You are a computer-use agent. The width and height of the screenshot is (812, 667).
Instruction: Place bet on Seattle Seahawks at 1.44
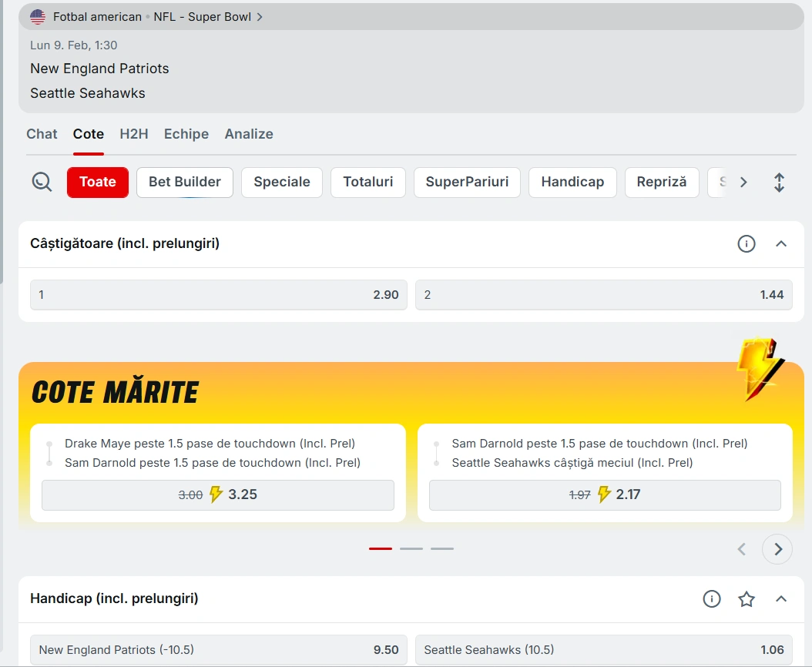(x=604, y=294)
